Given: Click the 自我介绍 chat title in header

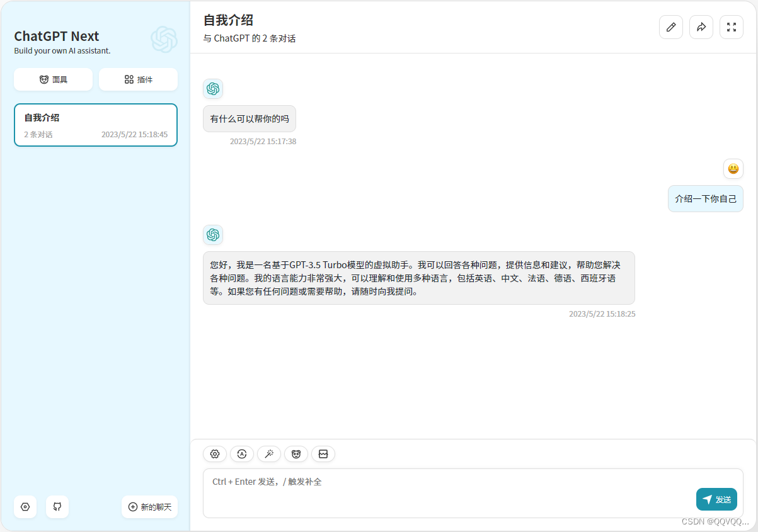Looking at the screenshot, I should pyautogui.click(x=228, y=20).
